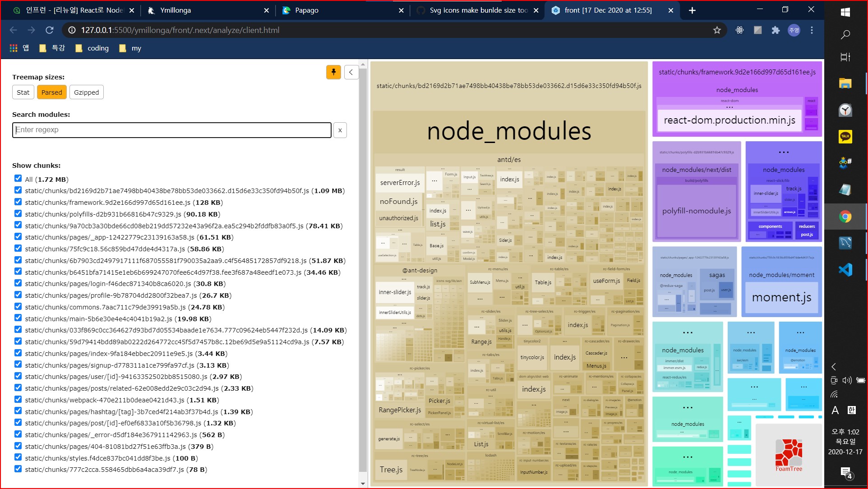This screenshot has width=868, height=489.
Task: Open a new browser tab
Action: point(692,10)
